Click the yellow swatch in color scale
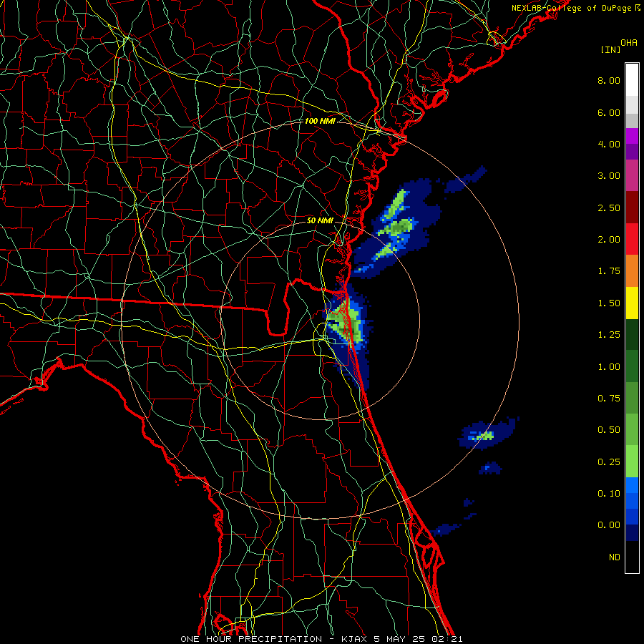644x644 pixels. pos(632,303)
